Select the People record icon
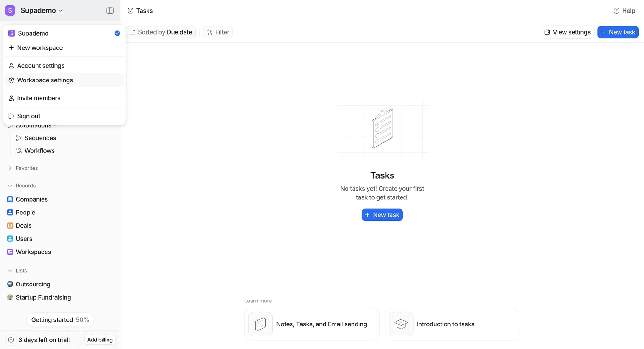The width and height of the screenshot is (644, 349). pyautogui.click(x=10, y=212)
